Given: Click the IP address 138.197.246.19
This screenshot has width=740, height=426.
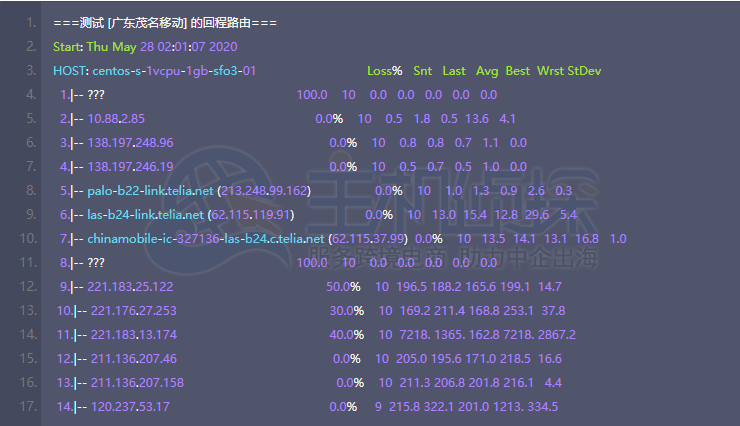Looking at the screenshot, I should point(131,167).
